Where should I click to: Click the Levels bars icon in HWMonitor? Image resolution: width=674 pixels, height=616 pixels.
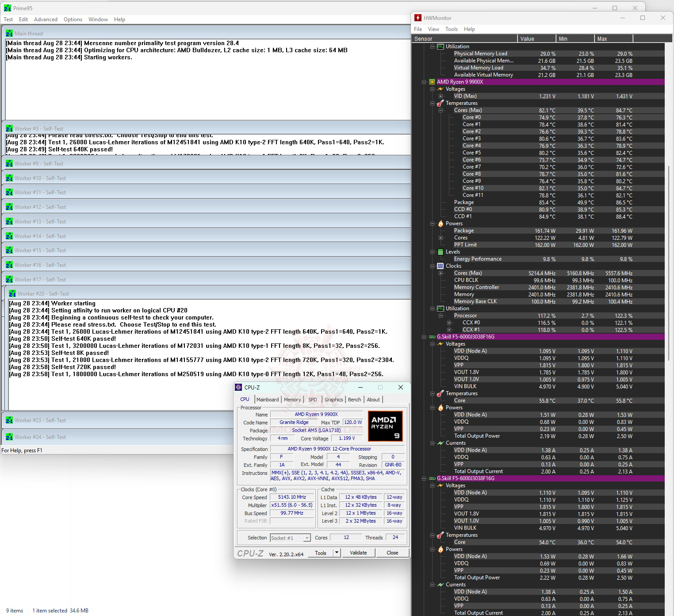(440, 252)
